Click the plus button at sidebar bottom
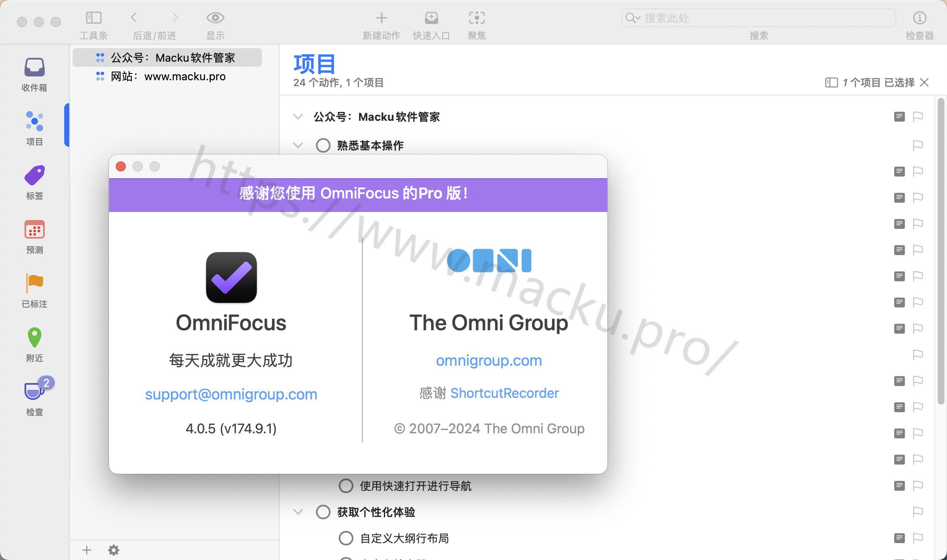Screen dimensions: 947x560 (87, 550)
